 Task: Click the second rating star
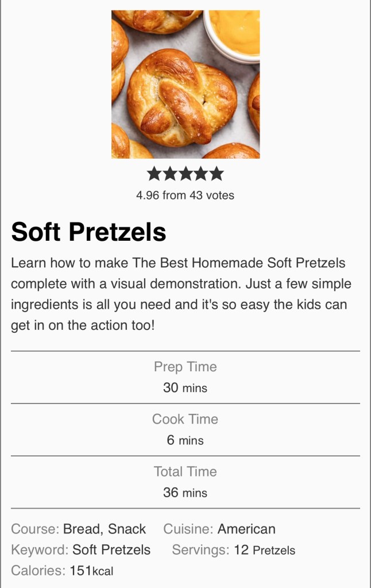[170, 174]
